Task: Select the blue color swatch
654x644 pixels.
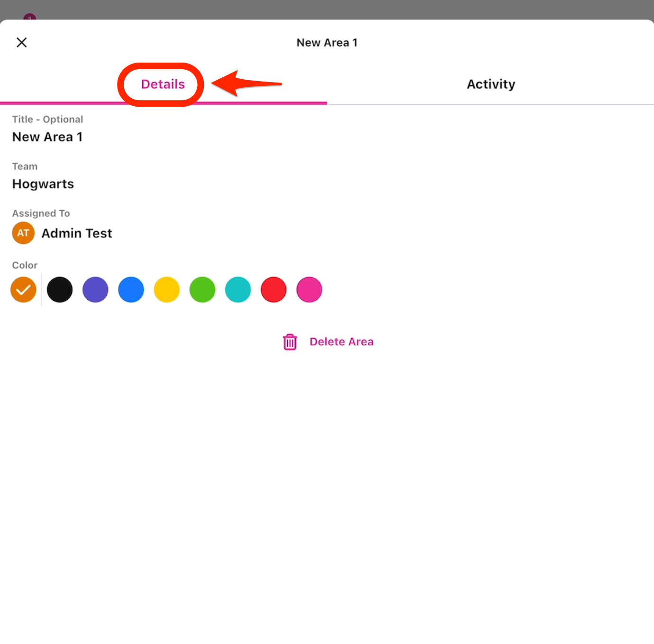Action: pyautogui.click(x=131, y=290)
